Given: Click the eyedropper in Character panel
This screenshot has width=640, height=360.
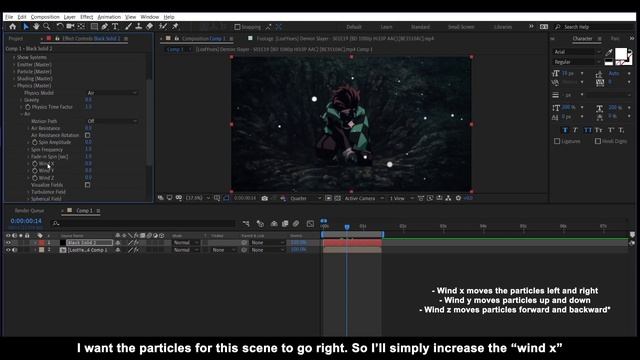Looking at the screenshot, I should tap(609, 52).
